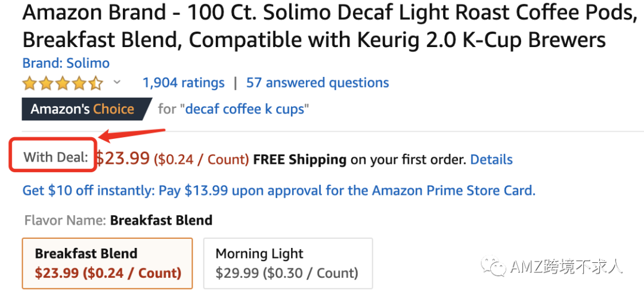Image resolution: width=644 pixels, height=295 pixels.
Task: Click the "With Deal:" label
Action: coord(55,157)
